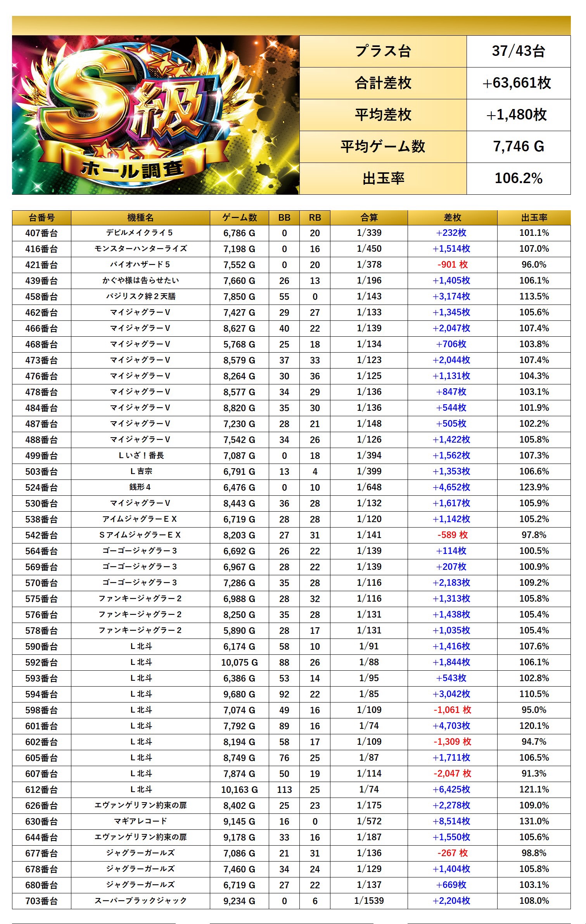This screenshot has width=586, height=924.
Task: Click the アイムジャグラーＥＸ name in 538番台 row
Action: tap(140, 519)
